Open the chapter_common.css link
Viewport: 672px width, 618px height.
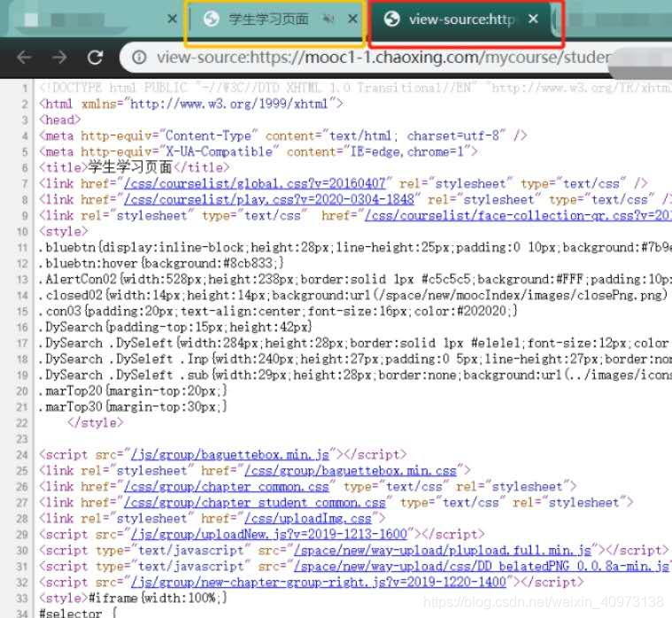coord(227,487)
